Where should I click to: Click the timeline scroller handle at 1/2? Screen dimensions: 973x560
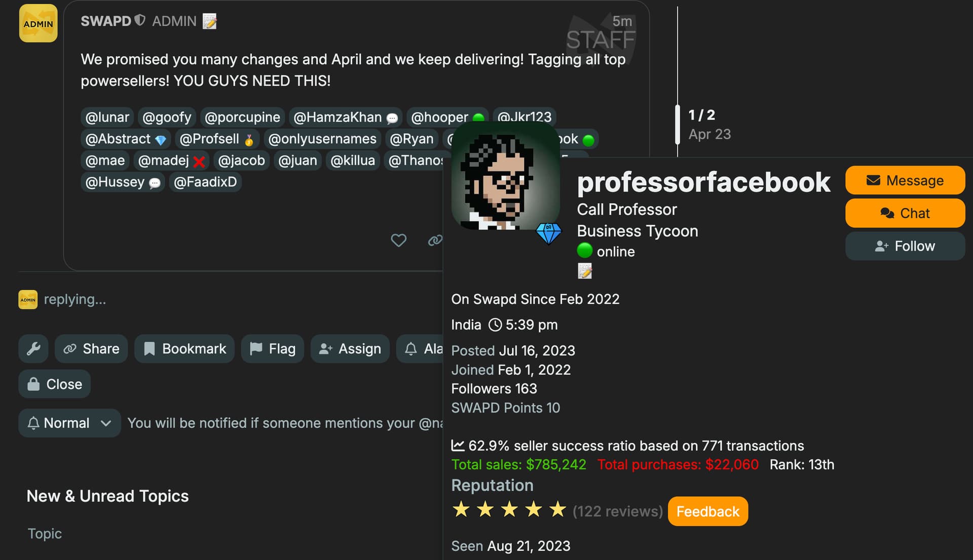click(678, 125)
